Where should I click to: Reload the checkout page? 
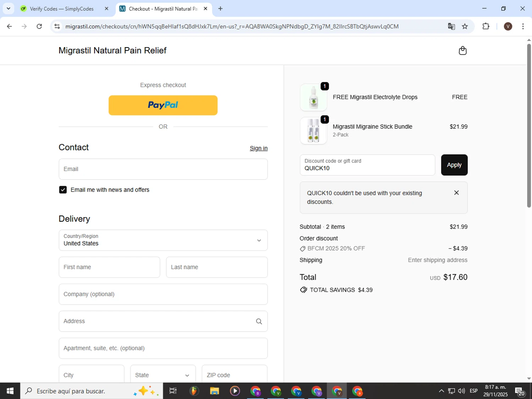(39, 26)
